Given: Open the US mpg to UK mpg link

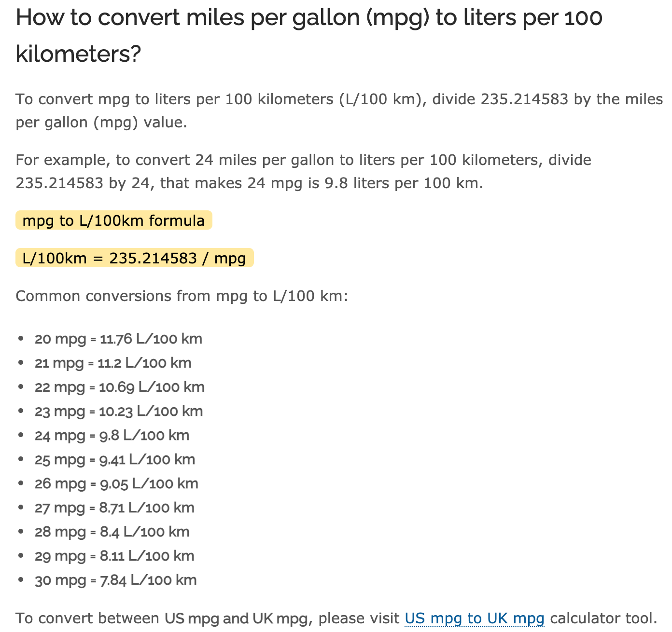Looking at the screenshot, I should [474, 618].
